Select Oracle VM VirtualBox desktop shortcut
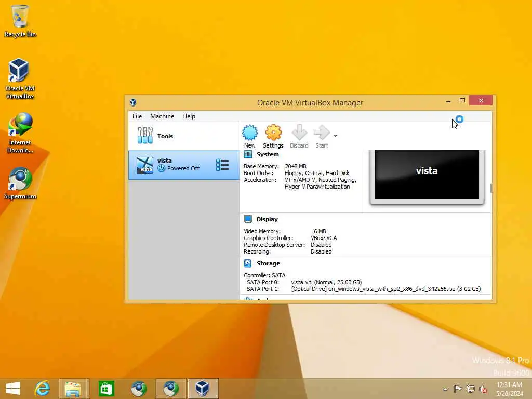This screenshot has height=399, width=532. click(x=20, y=79)
